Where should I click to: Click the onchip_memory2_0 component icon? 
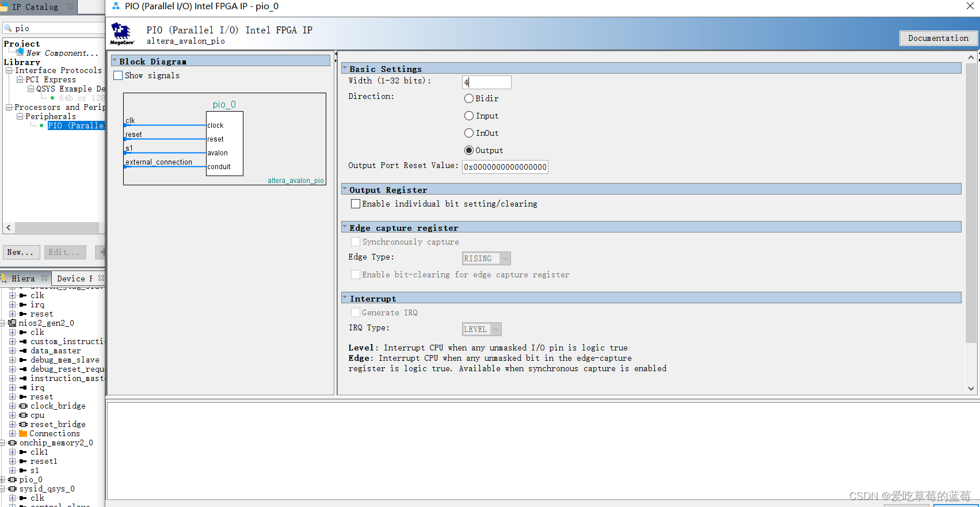(x=13, y=443)
